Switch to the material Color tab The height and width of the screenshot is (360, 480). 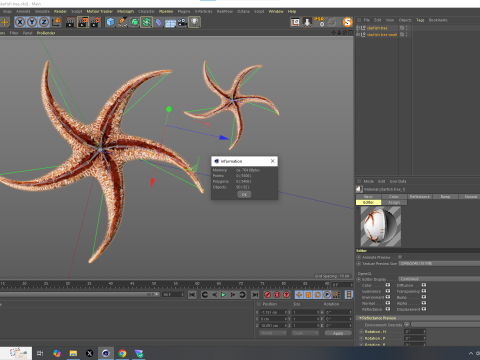[394, 197]
